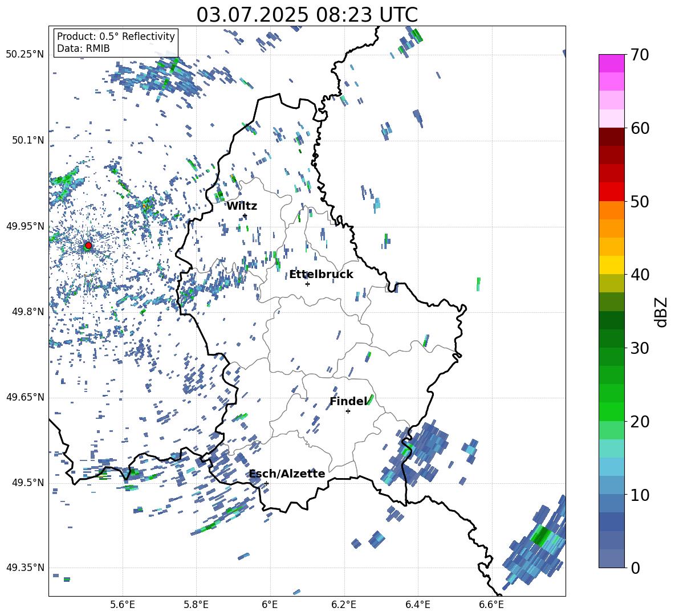Click the 49.65°N latitude label
675x616 pixels.
pos(25,397)
